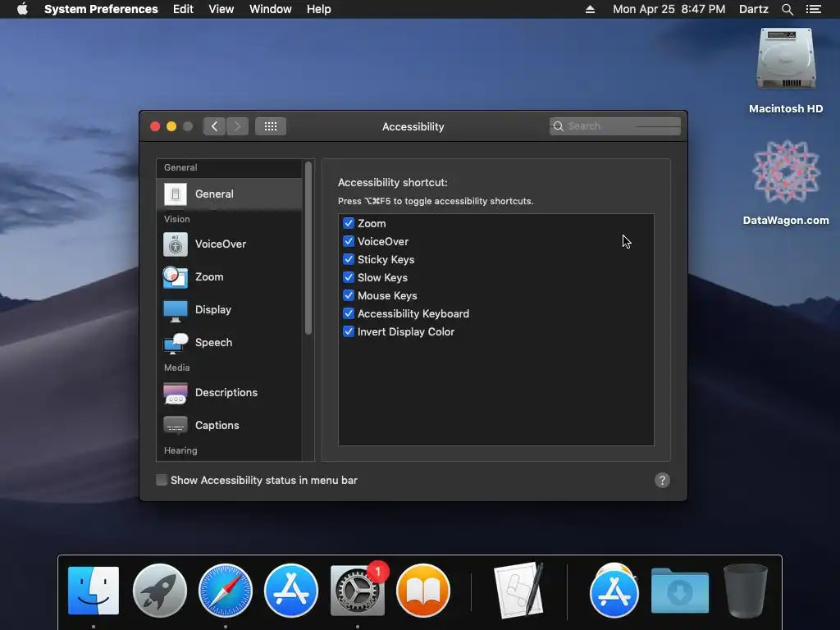Toggle the Slow Keys checkbox
The height and width of the screenshot is (630, 840).
(349, 277)
